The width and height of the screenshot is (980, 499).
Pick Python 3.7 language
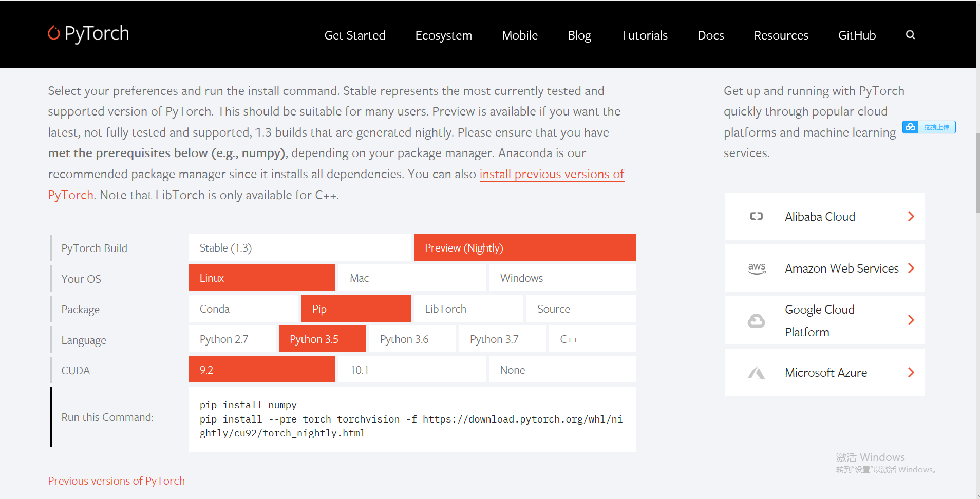pos(502,339)
